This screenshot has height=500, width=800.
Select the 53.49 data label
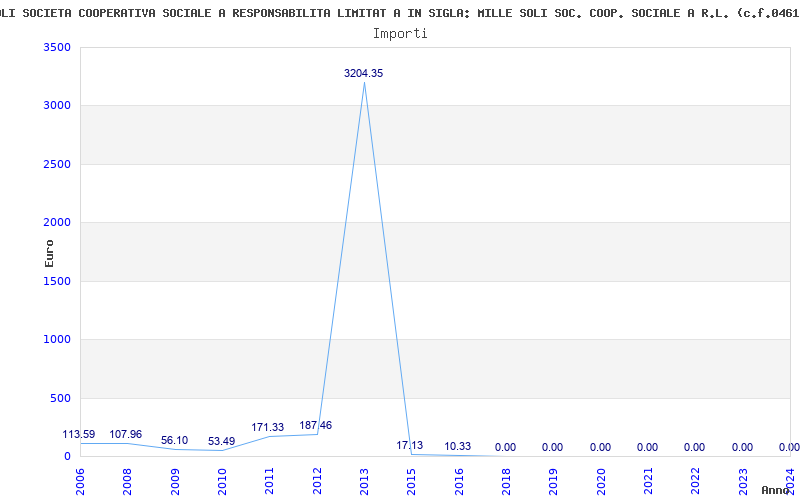coord(221,441)
